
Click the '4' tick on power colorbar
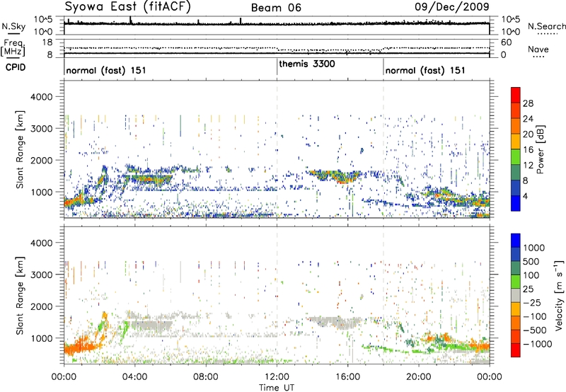[525, 196]
